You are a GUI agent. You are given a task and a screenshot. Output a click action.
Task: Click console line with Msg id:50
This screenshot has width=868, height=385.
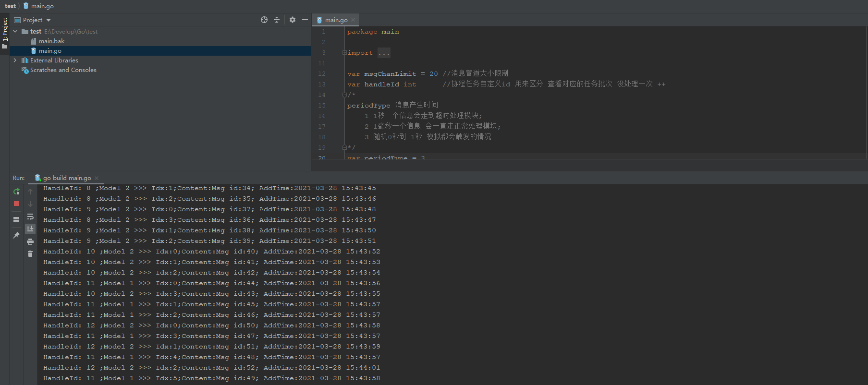click(x=211, y=325)
